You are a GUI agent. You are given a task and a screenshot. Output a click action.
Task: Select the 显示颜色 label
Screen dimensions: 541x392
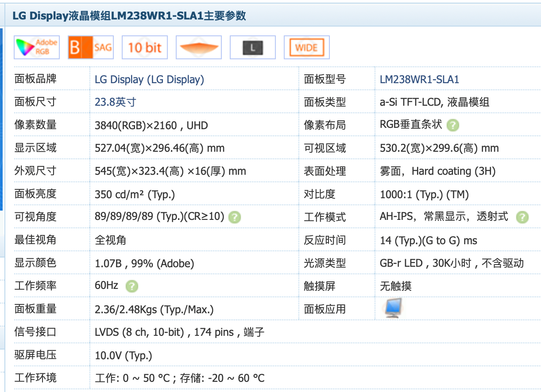point(35,263)
